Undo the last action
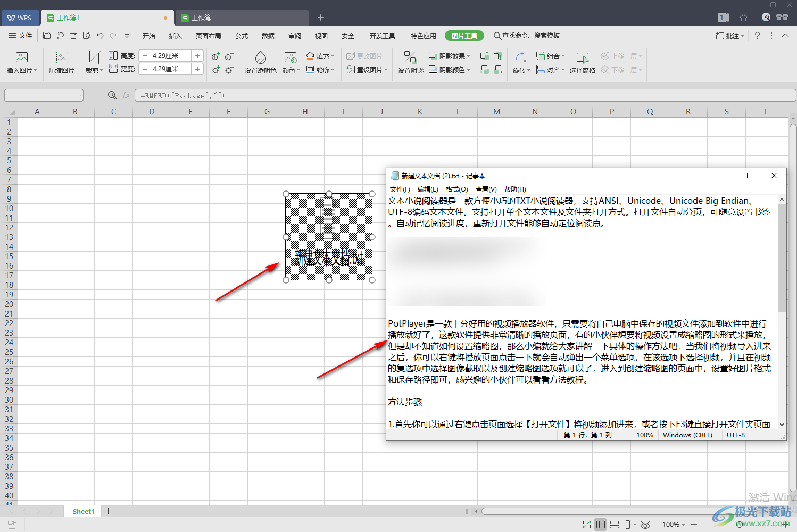Viewport: 797px width, 532px height. point(100,36)
